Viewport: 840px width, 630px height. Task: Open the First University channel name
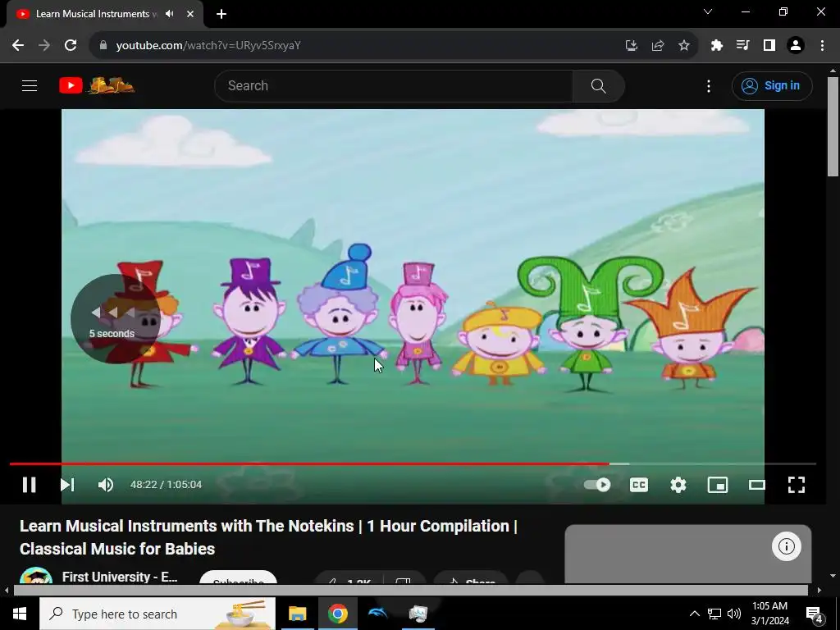tap(120, 577)
